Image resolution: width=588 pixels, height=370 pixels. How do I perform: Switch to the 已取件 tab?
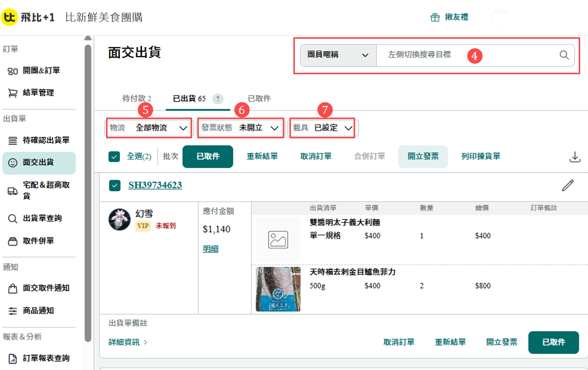[x=259, y=99]
